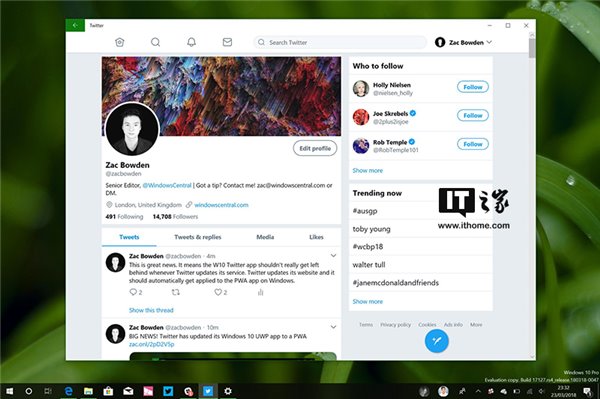Image resolution: width=600 pixels, height=399 pixels.
Task: Open the Cookies footer link
Action: point(427,325)
